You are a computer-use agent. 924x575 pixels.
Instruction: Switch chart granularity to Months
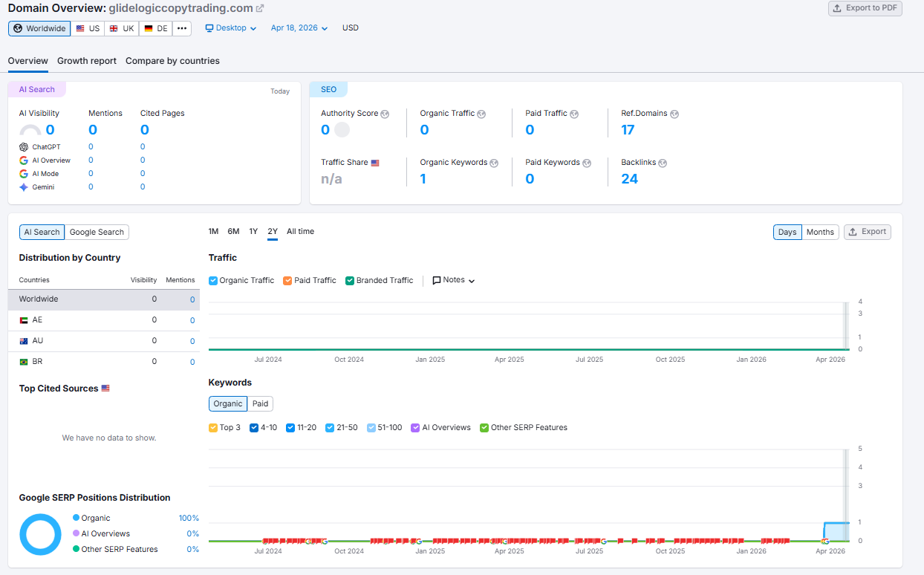[x=820, y=233]
